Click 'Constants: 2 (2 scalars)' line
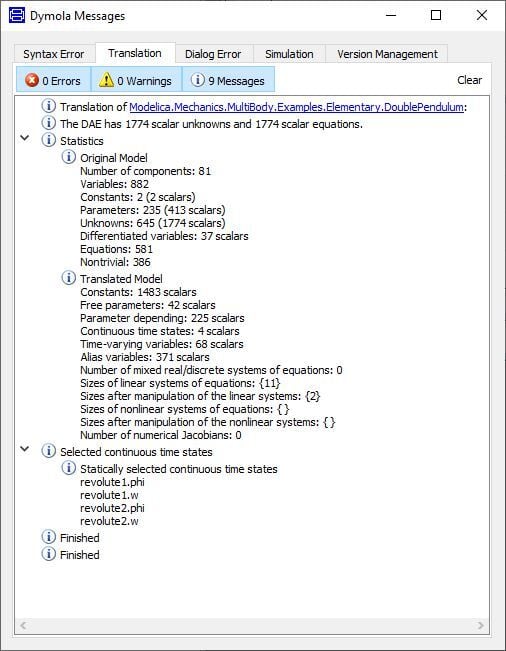The height and width of the screenshot is (651, 506). click(137, 197)
